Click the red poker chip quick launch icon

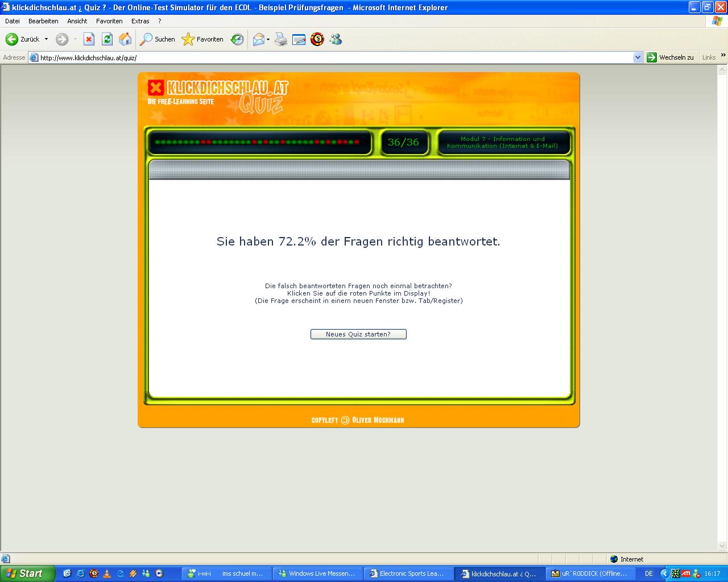(x=94, y=573)
